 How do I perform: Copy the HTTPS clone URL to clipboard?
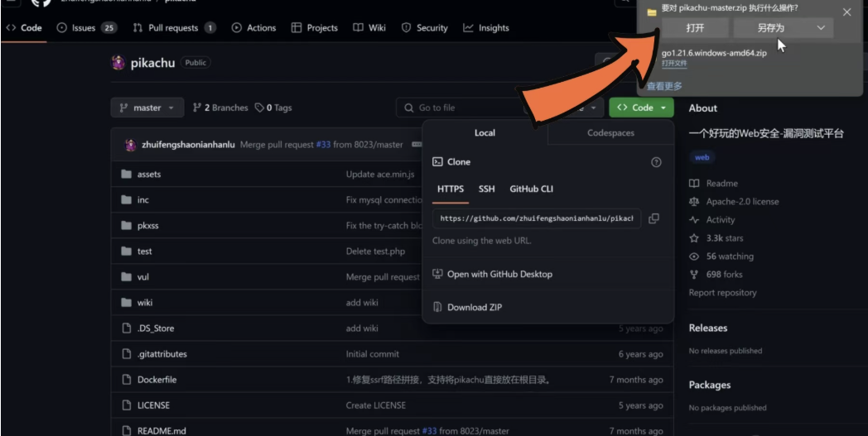[x=653, y=218]
